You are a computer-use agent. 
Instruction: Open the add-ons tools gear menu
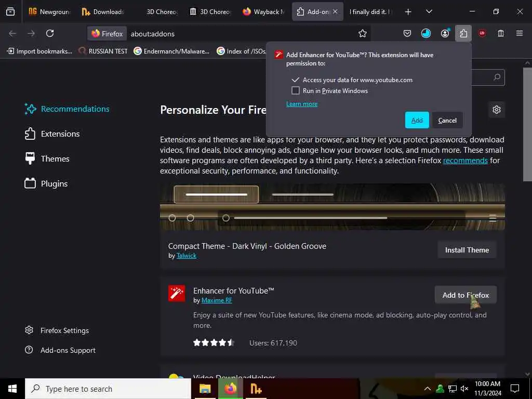pyautogui.click(x=496, y=110)
